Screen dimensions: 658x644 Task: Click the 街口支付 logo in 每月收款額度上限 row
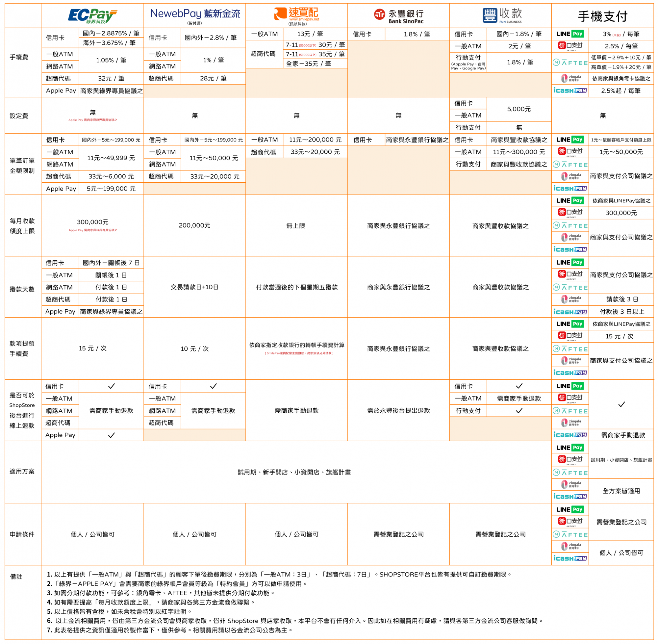570,213
